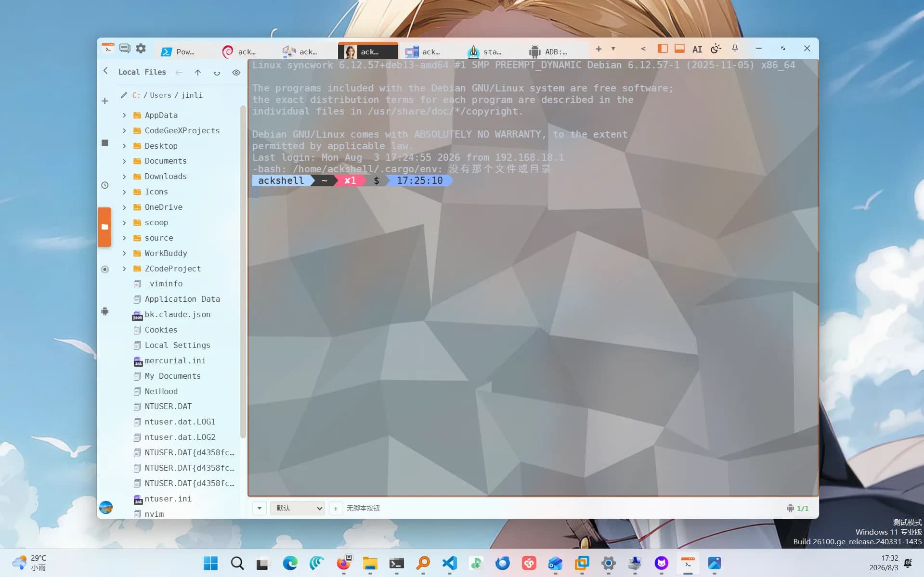Expand the CodeGeeXProjects folder
924x577 pixels.
click(124, 130)
